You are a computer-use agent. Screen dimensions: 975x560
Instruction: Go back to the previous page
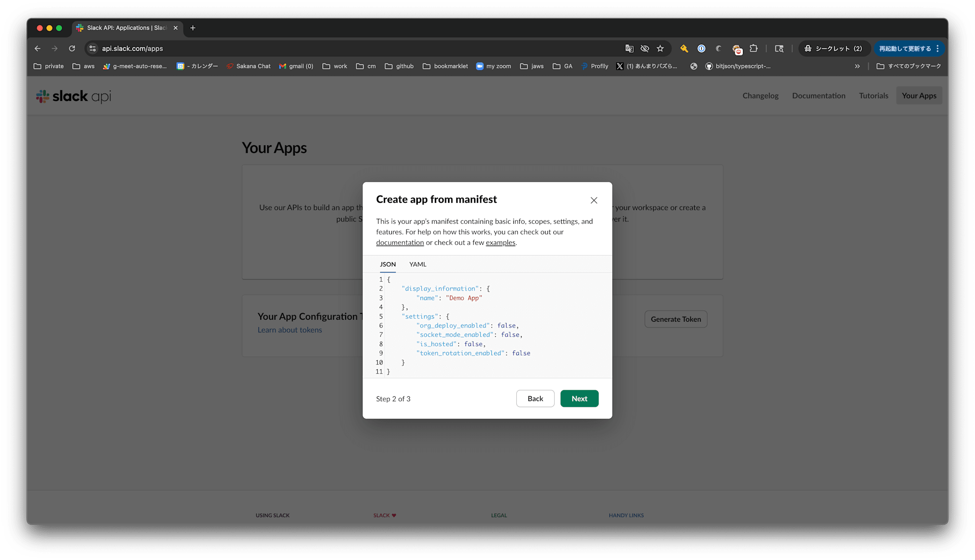click(38, 48)
